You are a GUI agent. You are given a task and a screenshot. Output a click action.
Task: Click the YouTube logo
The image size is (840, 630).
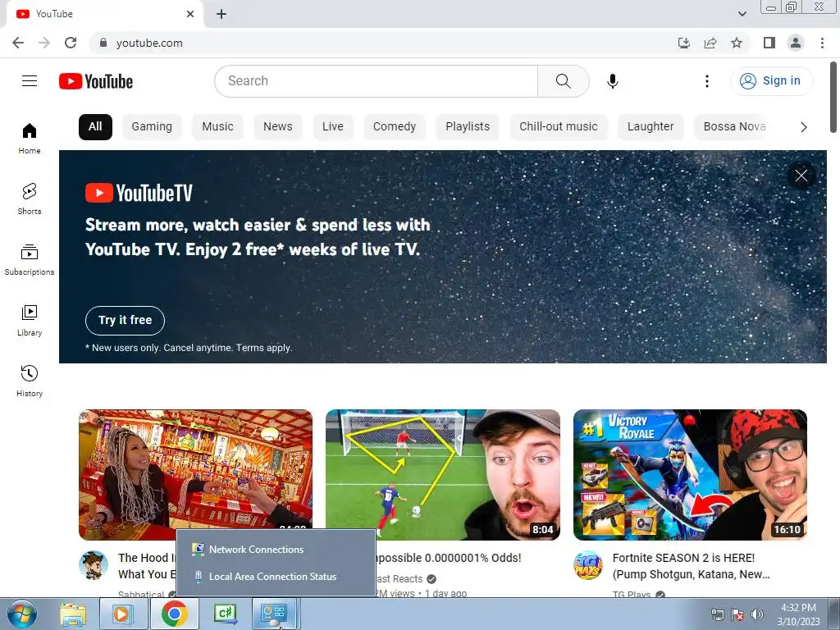[x=96, y=81]
